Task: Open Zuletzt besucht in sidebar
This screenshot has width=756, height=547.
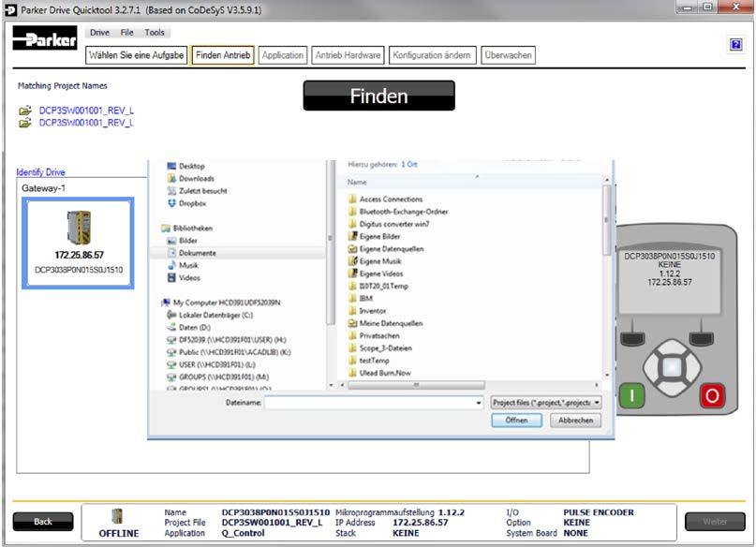Action: [x=197, y=191]
